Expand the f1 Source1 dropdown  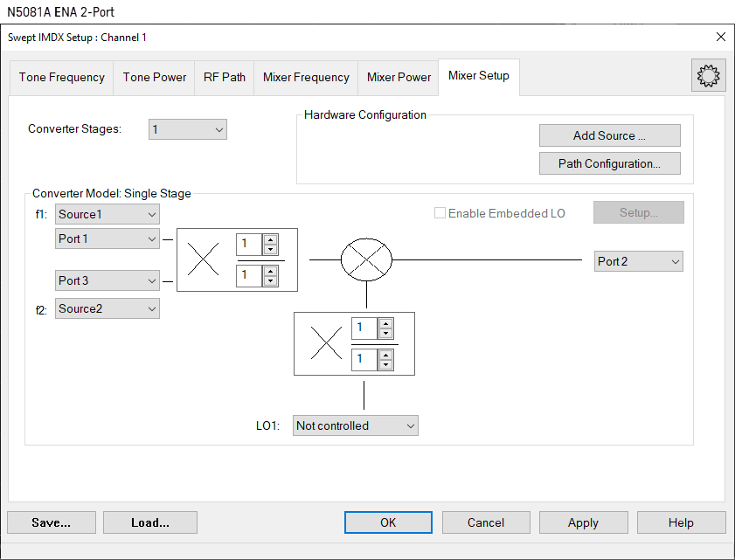[x=107, y=214]
